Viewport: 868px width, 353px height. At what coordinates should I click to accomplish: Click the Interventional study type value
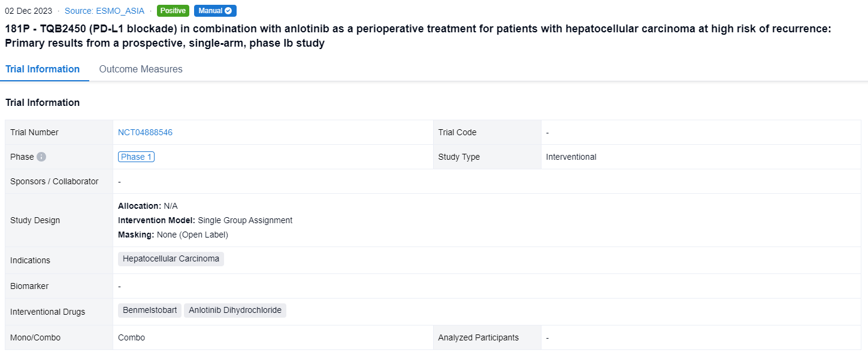[571, 157]
